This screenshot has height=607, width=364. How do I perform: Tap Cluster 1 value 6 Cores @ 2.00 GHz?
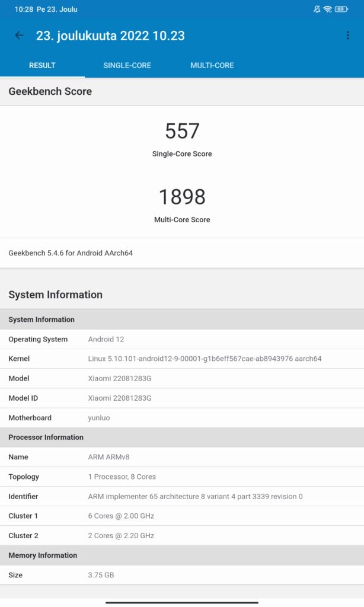[121, 516]
